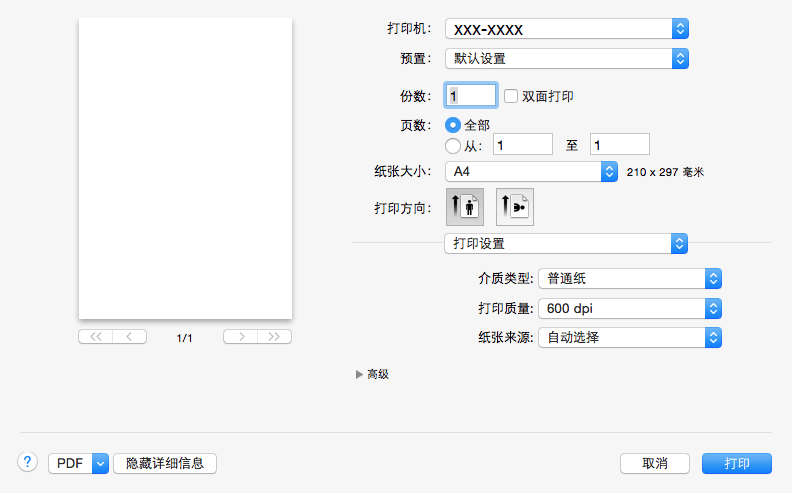The height and width of the screenshot is (493, 792).
Task: Open 打印质量 600 dpi dropdown
Action: pyautogui.click(x=630, y=308)
